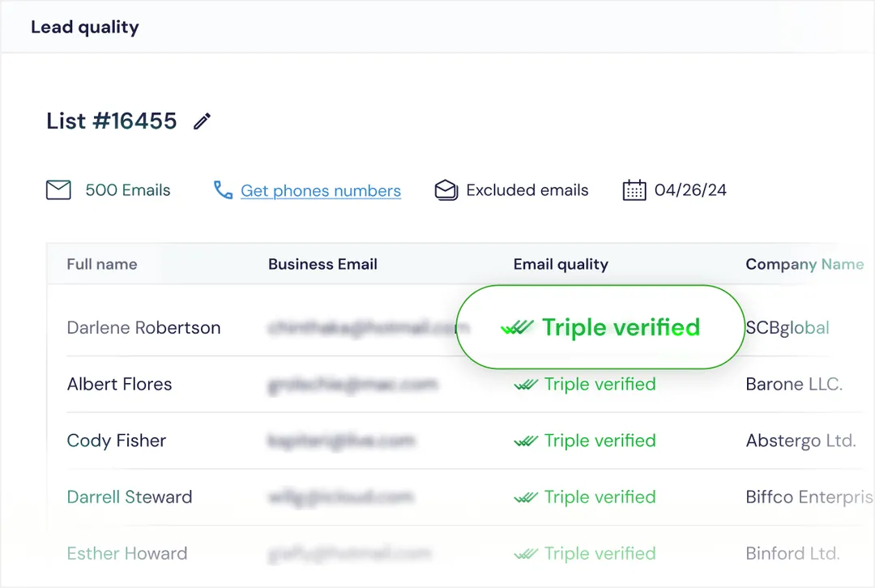Viewport: 875px width, 588px height.
Task: Click the triple checkmark icon in Albert Flores row
Action: pyautogui.click(x=526, y=385)
